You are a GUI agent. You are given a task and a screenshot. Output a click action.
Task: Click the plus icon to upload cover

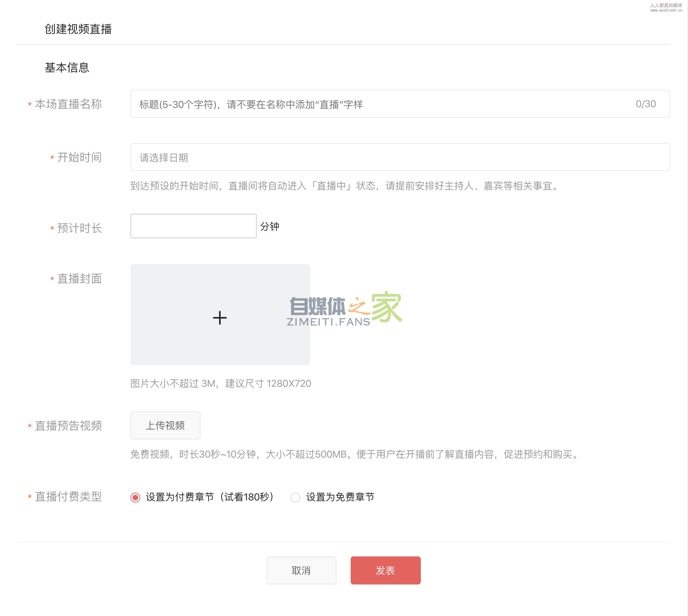(x=220, y=317)
